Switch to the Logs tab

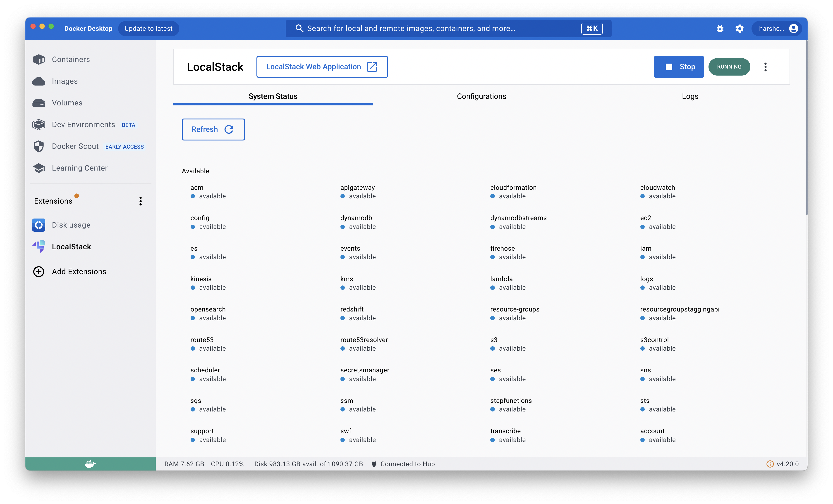(690, 96)
